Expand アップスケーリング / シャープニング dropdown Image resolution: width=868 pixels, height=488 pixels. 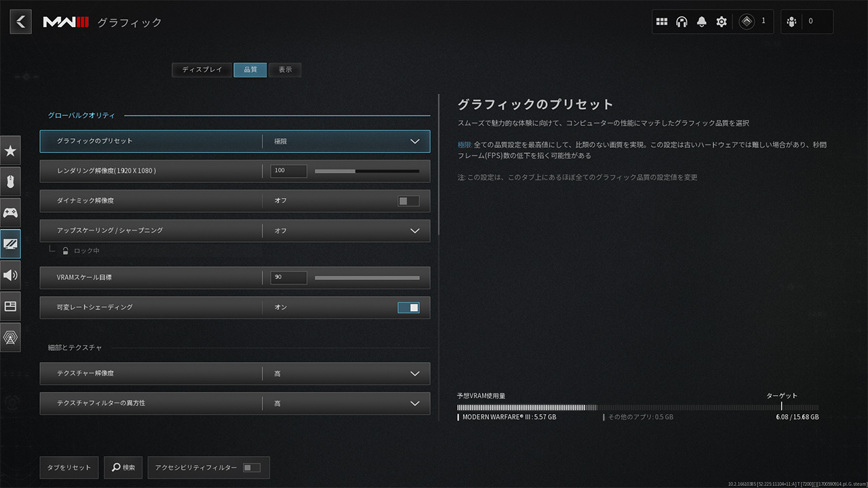pos(414,231)
